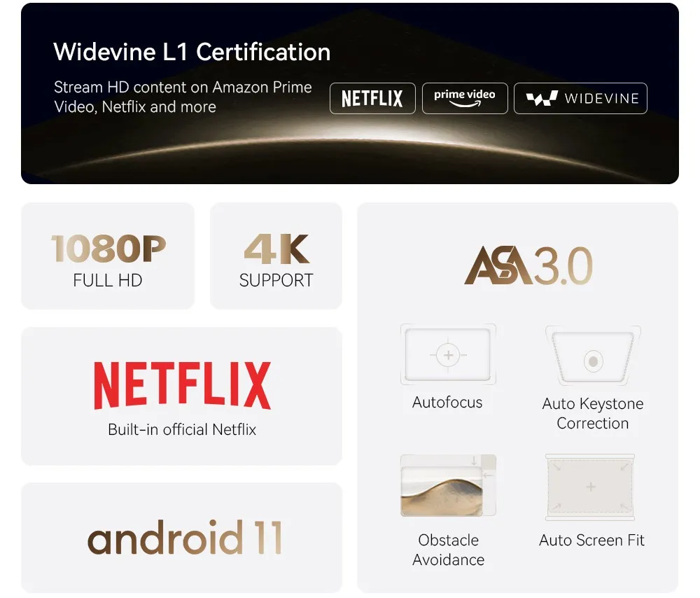Screen dimensions: 700x598
Task: Click the Widevine L1 Certification heading
Action: point(192,52)
